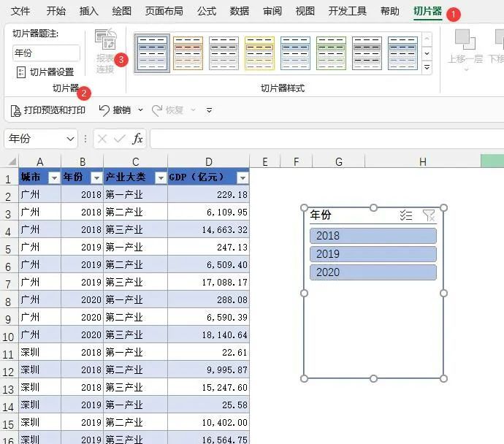This screenshot has width=504, height=444.
Task: Click the clear filter icon on 年份 slicer
Action: (429, 215)
